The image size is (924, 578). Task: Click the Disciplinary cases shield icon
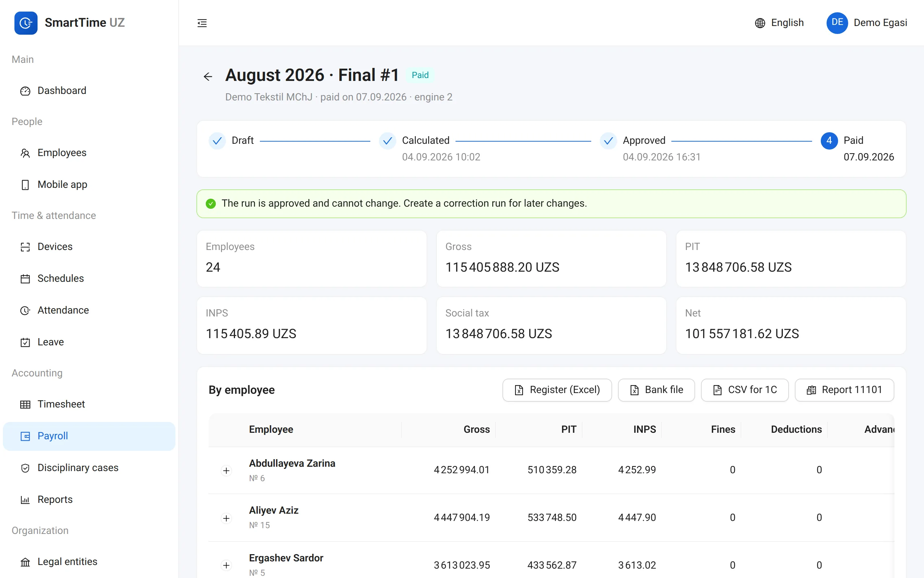pos(25,468)
